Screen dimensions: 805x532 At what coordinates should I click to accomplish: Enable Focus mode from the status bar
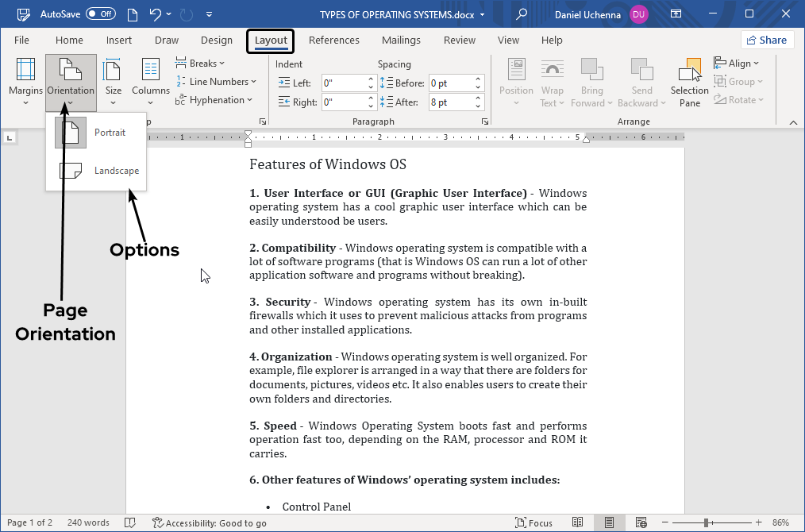(x=535, y=522)
